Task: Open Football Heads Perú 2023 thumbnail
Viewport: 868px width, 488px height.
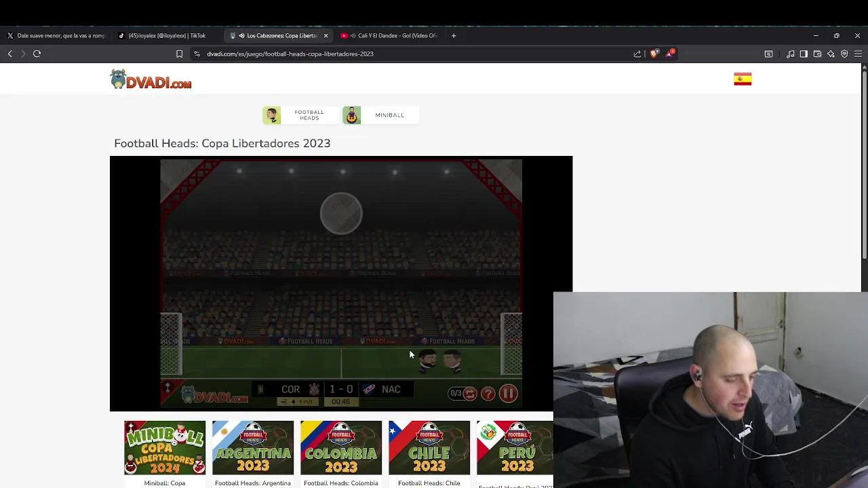Action: click(515, 447)
